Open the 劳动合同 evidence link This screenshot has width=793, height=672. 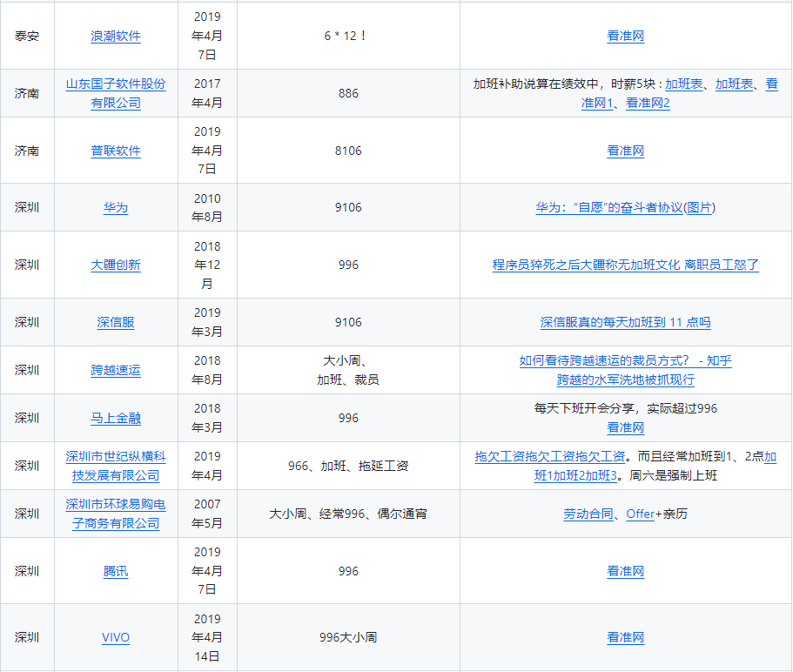[588, 514]
